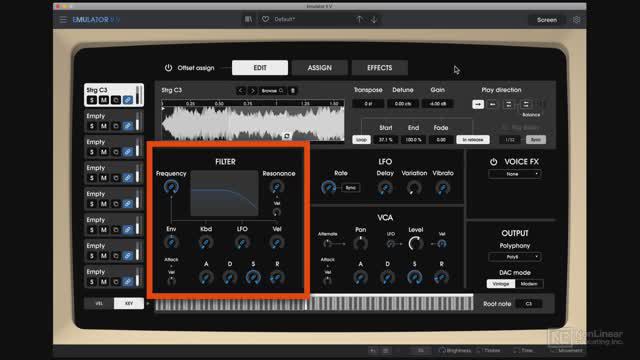Click Filter Resonance knob
The width and height of the screenshot is (640, 360).
click(x=277, y=187)
